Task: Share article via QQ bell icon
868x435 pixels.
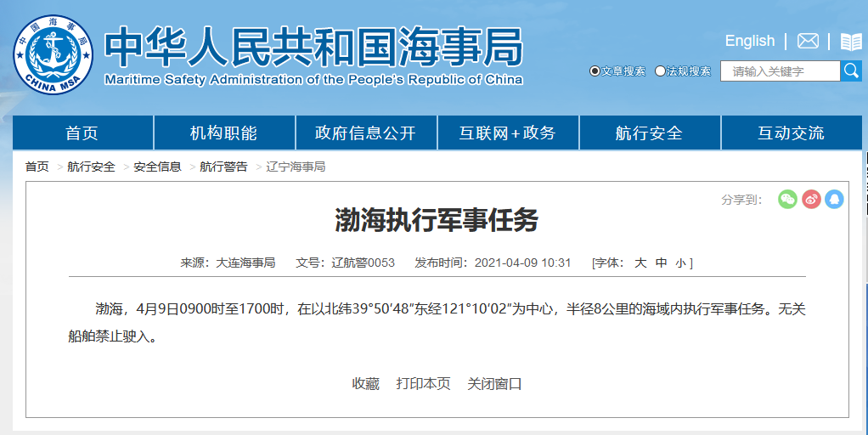Action: (x=834, y=200)
